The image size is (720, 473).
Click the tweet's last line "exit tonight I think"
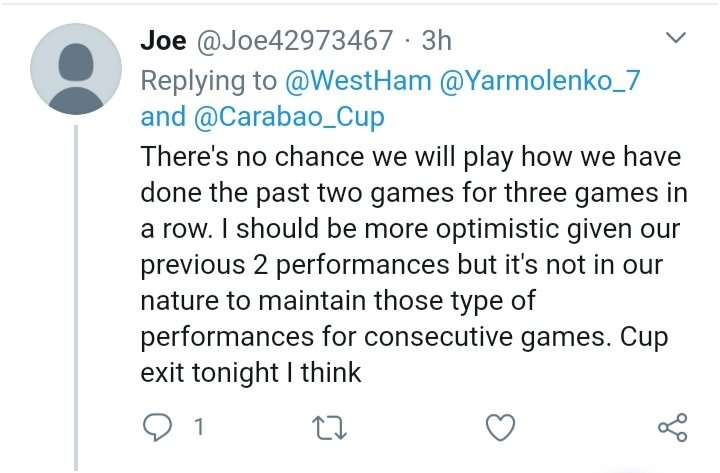click(251, 372)
